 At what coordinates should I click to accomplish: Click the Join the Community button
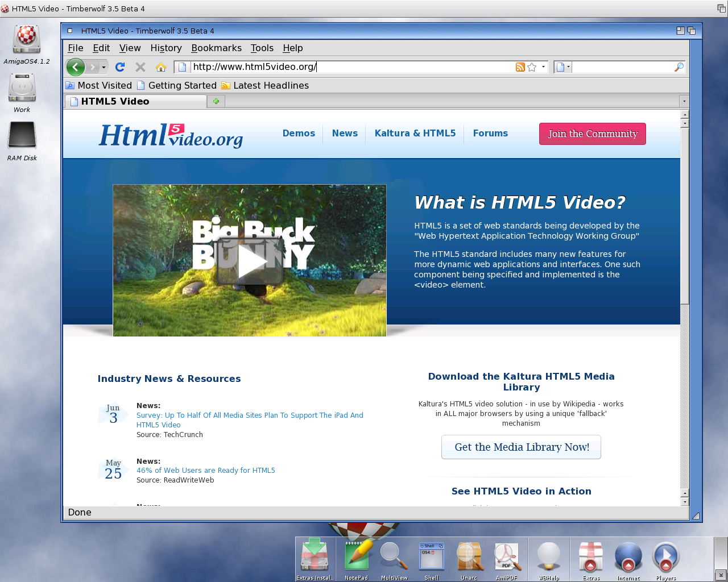click(x=593, y=134)
